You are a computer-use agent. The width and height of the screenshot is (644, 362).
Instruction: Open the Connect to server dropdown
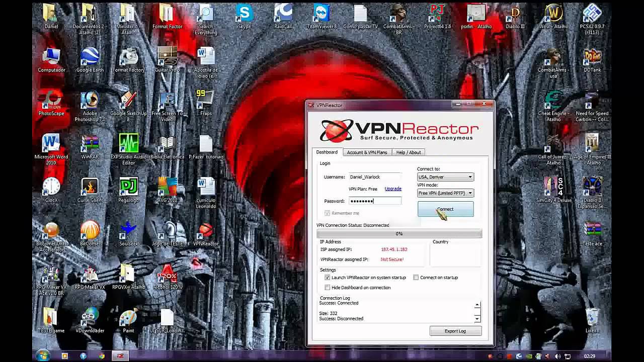pos(445,177)
